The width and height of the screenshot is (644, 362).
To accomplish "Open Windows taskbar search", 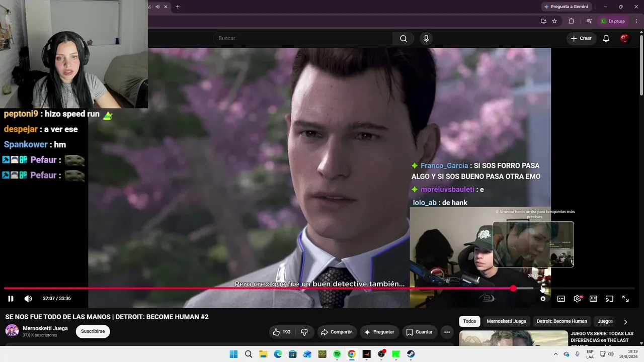I will click(x=249, y=354).
